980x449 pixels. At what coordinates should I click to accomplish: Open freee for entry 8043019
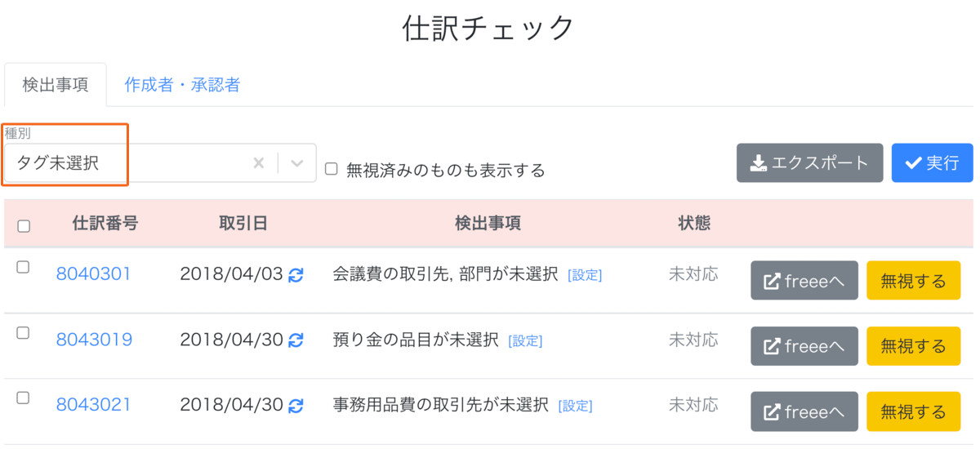(x=804, y=346)
